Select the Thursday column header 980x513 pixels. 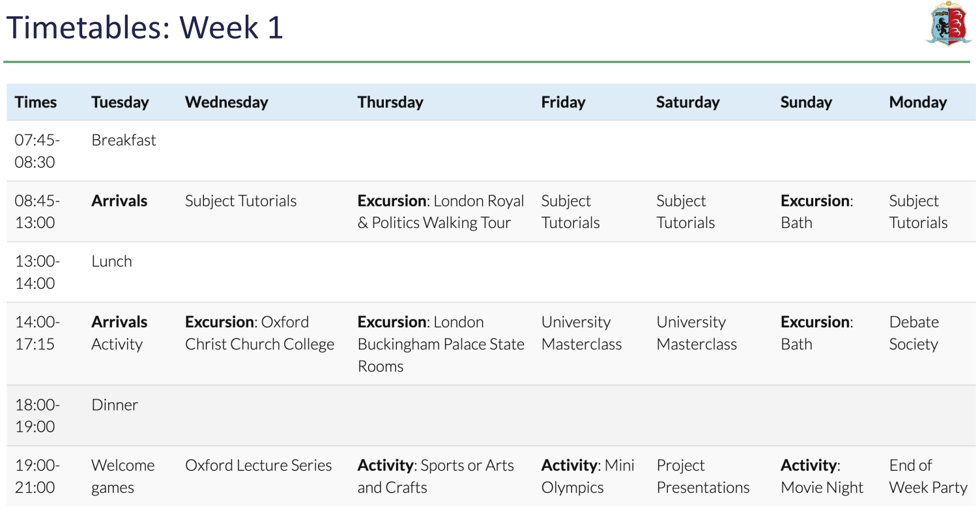point(390,102)
